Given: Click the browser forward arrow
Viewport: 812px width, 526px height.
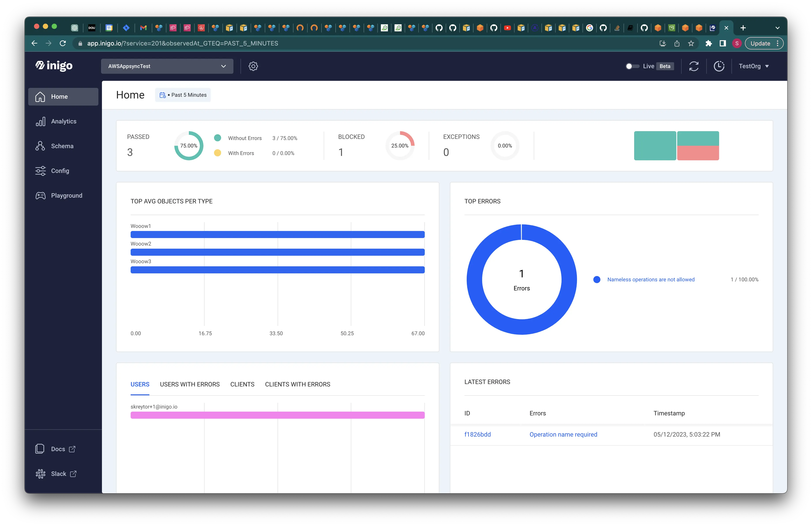Looking at the screenshot, I should coord(49,43).
